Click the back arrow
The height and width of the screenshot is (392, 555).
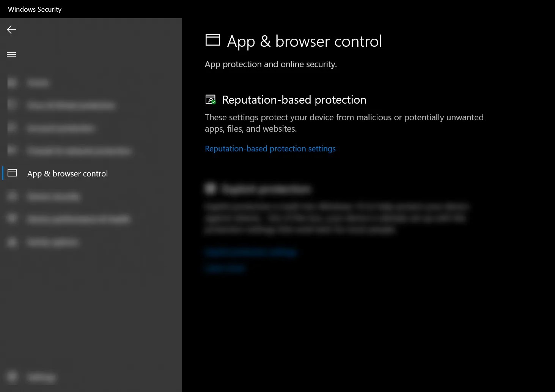(11, 29)
